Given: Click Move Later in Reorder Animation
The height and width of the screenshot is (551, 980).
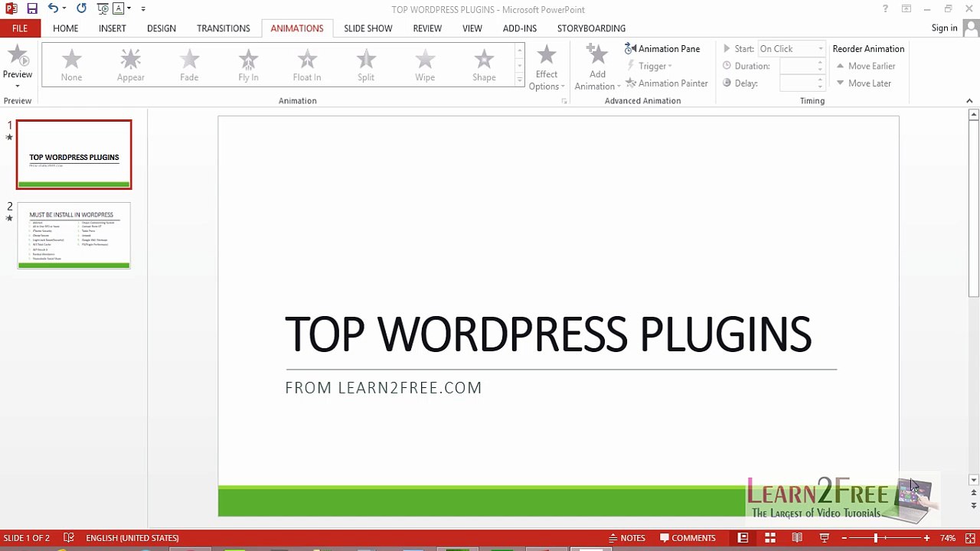Looking at the screenshot, I should (x=864, y=83).
